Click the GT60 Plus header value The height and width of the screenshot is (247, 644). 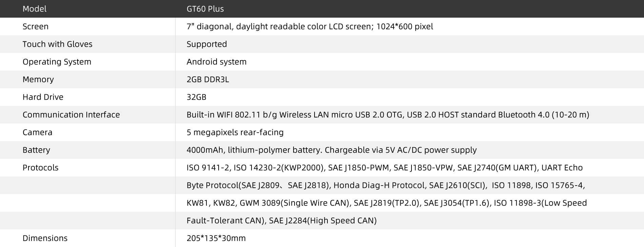(205, 9)
